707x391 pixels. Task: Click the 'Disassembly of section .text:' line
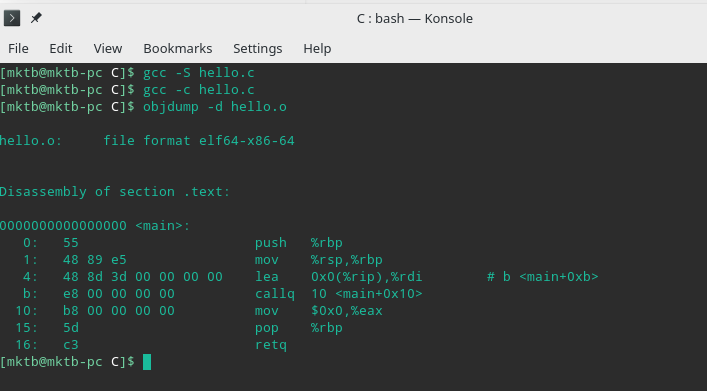point(115,192)
